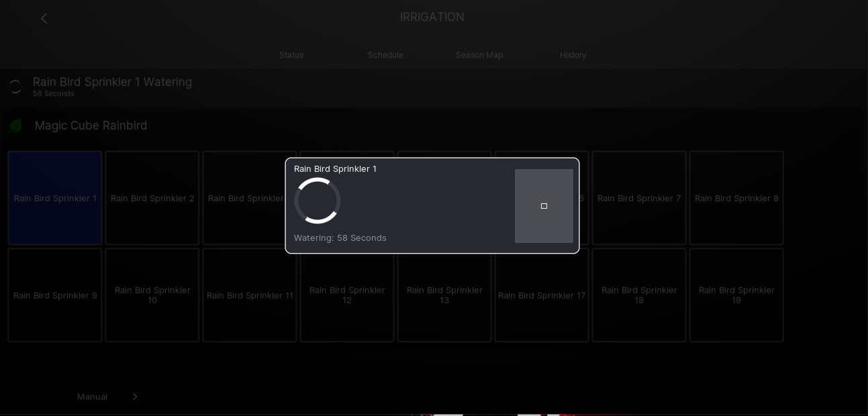Screen dimensions: 868x416
Task: Click the green leaf icon beside Magic Cube Rainbird
Action: (16, 126)
